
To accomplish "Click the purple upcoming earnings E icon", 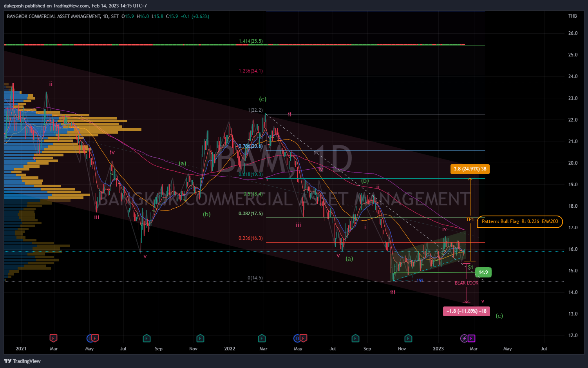I will point(472,338).
